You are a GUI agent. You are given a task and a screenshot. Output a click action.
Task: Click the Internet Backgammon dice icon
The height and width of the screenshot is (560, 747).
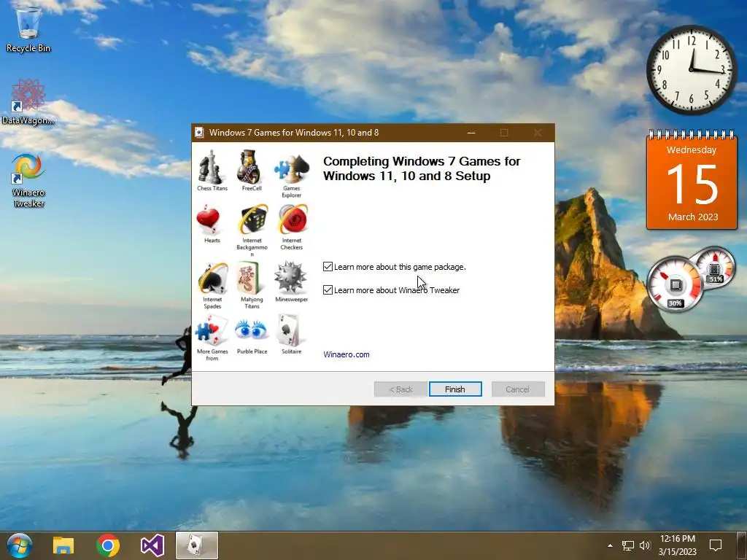click(252, 219)
